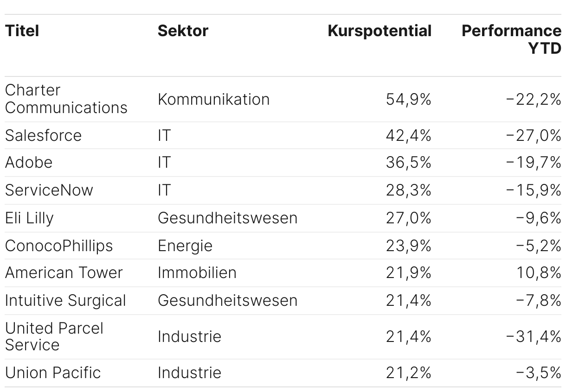The width and height of the screenshot is (566, 392).
Task: Select the Adobe stock name
Action: 29,163
